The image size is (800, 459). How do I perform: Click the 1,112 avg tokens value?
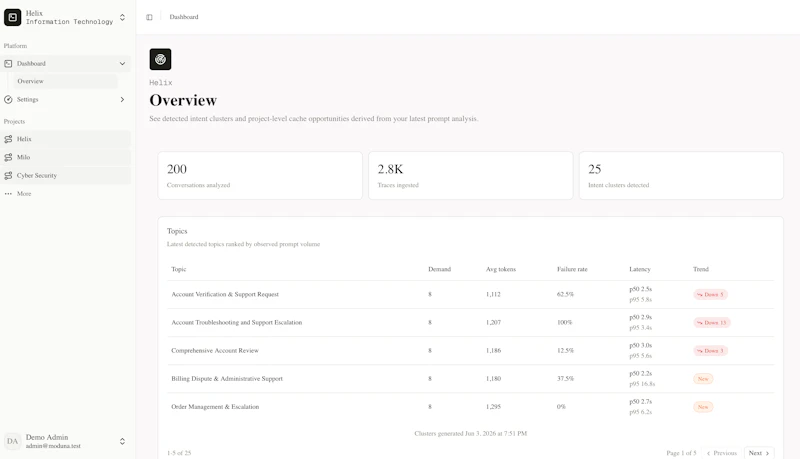click(493, 294)
